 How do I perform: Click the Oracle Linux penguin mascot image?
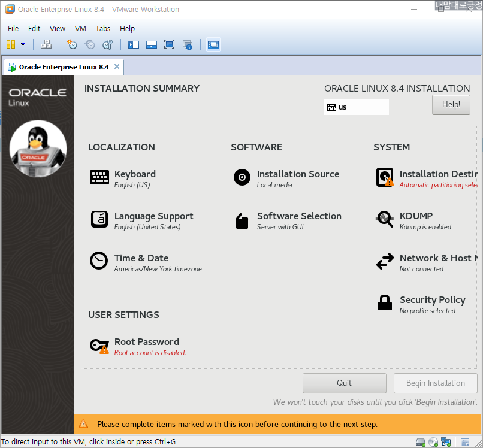pyautogui.click(x=38, y=149)
